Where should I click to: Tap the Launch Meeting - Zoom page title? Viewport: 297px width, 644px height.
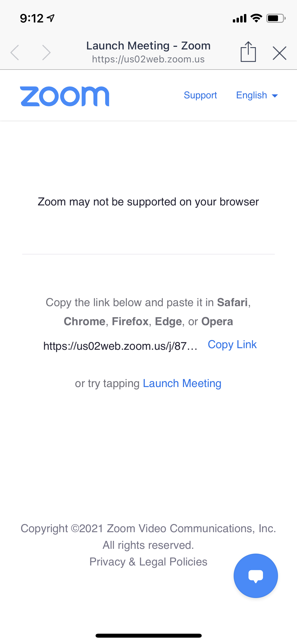pos(148,46)
